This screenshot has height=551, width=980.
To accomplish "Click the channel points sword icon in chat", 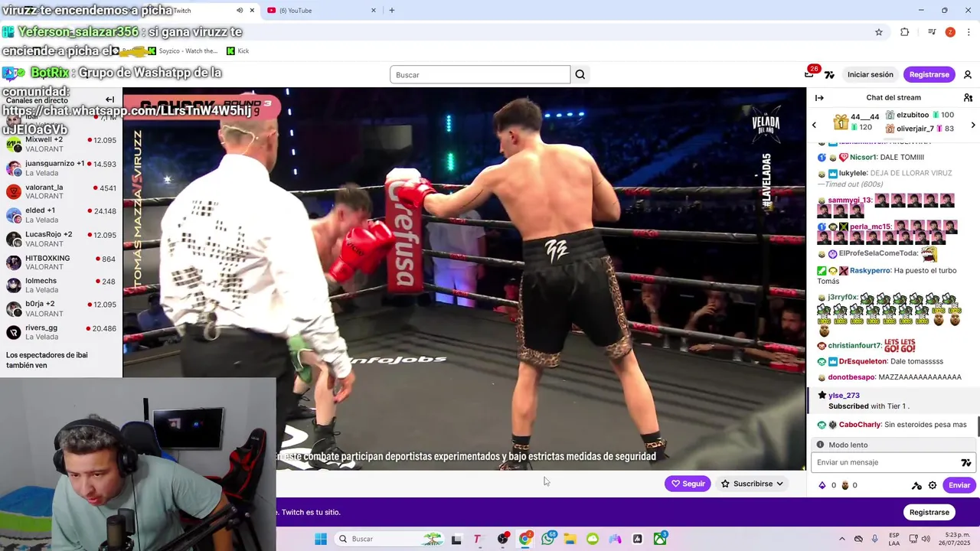I will 916,485.
